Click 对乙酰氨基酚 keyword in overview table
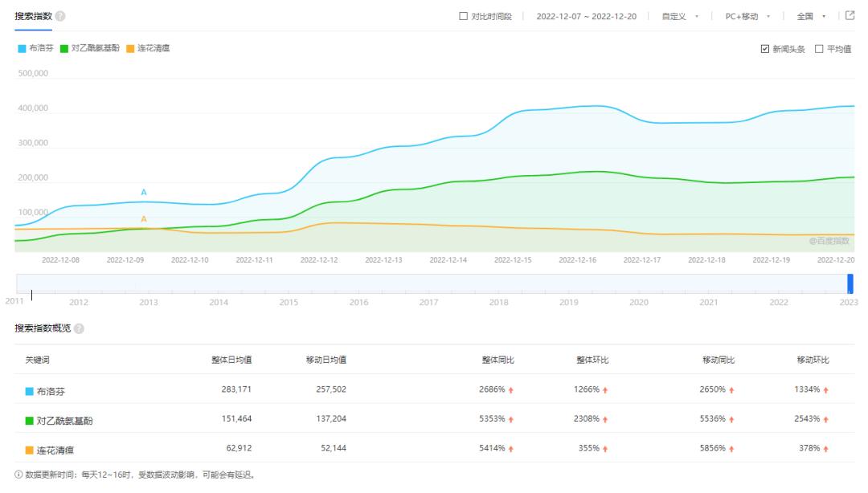Viewport: 868px width, 493px height. tap(65, 421)
